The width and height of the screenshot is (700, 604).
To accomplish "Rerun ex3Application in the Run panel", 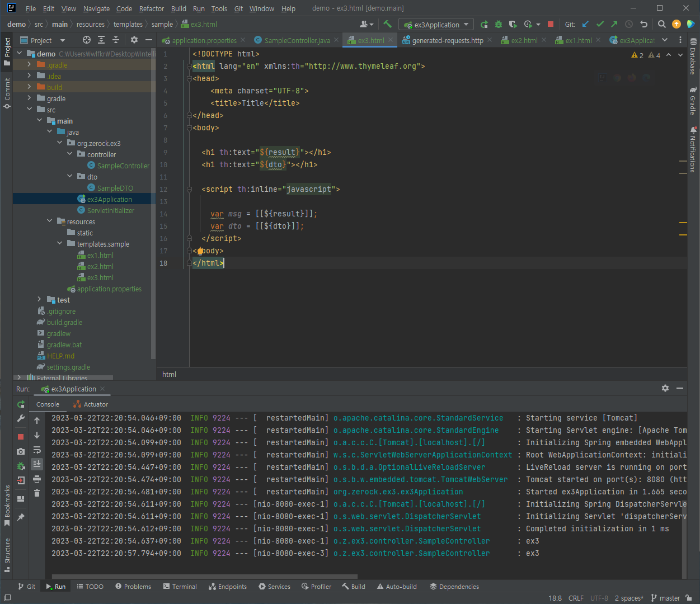I will pyautogui.click(x=21, y=404).
